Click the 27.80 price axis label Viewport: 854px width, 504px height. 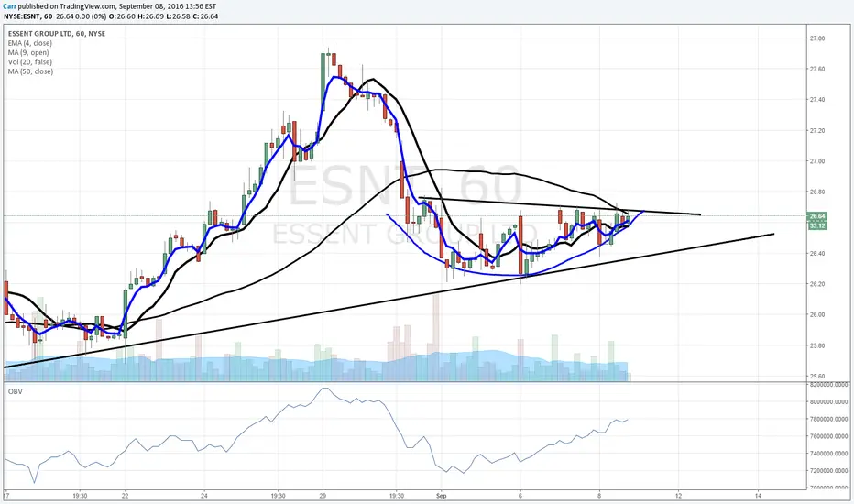click(817, 38)
